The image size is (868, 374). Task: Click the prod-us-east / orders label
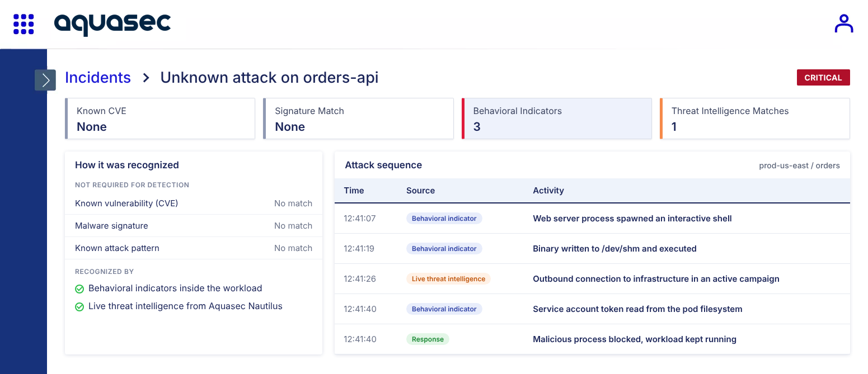point(799,165)
